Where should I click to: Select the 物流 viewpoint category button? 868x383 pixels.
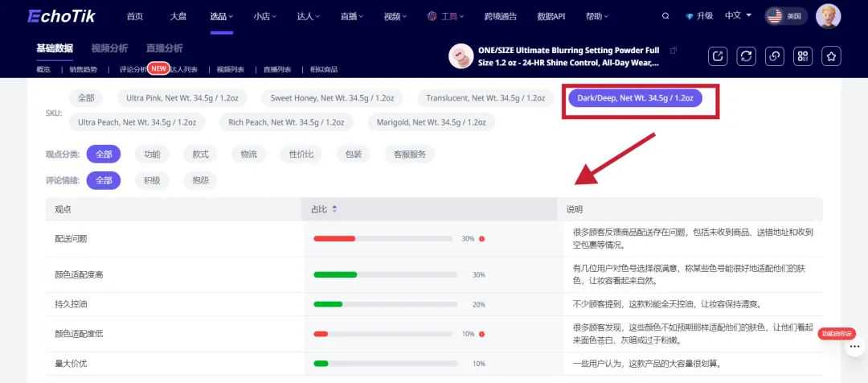[249, 154]
